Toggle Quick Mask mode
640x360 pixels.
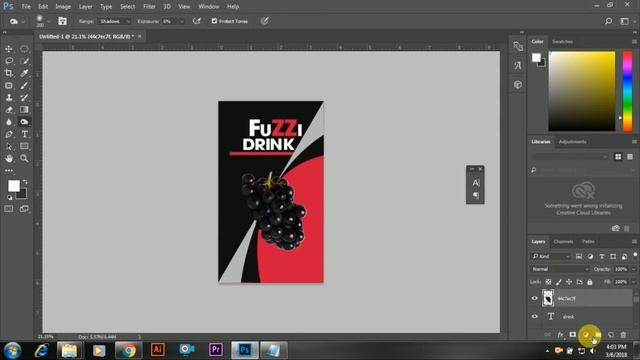pyautogui.click(x=9, y=209)
